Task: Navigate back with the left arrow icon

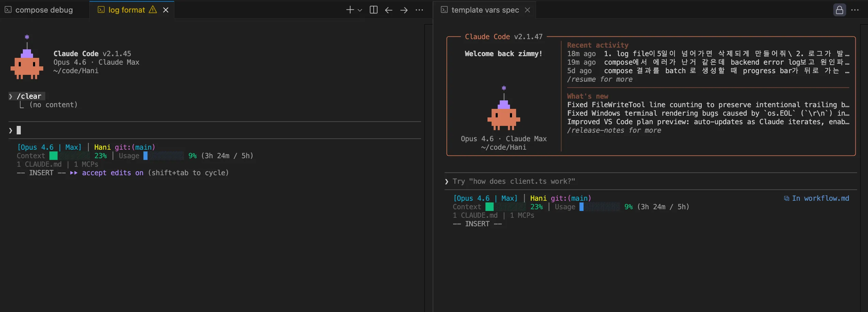Action: [x=389, y=10]
